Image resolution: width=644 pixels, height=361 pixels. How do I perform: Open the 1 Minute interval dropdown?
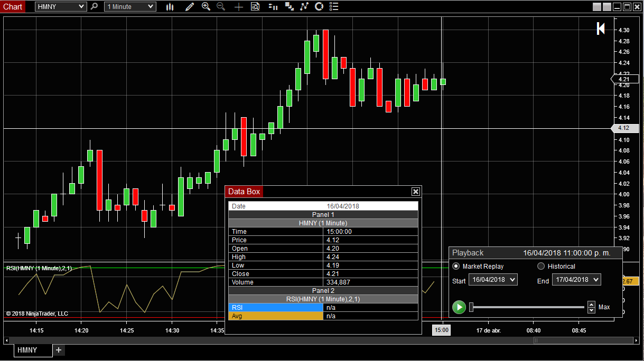(x=130, y=6)
